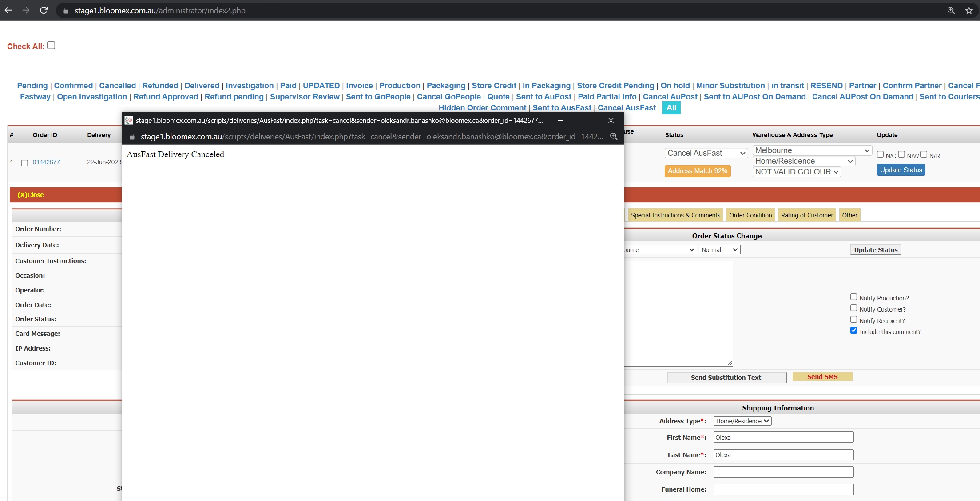The height and width of the screenshot is (501, 980).
Task: Open the NOT VALID COLOUR dropdown
Action: point(797,172)
